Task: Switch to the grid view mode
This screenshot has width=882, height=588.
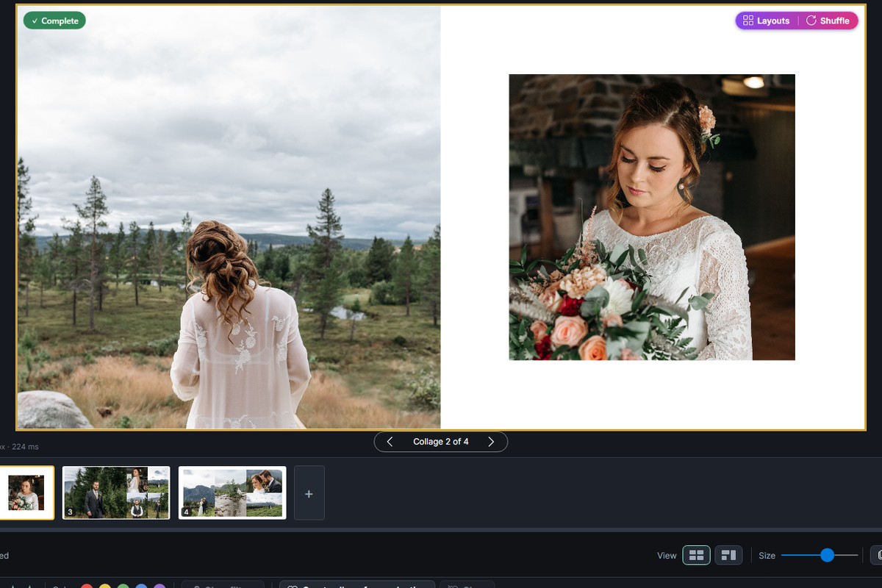Action: point(696,555)
